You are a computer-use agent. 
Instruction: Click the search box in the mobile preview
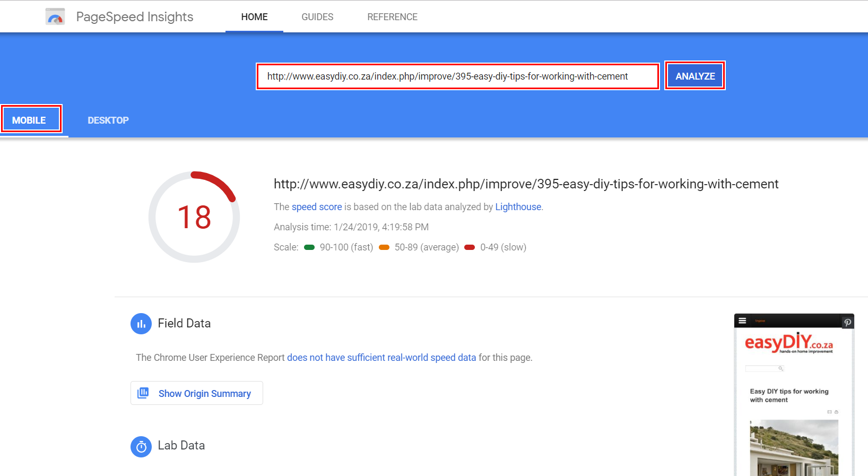point(765,368)
